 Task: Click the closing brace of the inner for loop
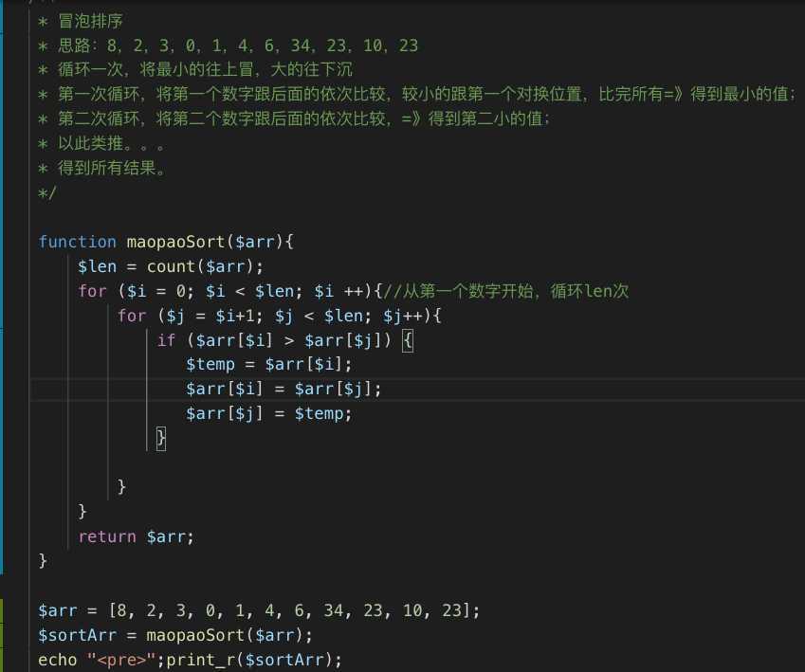(x=121, y=486)
